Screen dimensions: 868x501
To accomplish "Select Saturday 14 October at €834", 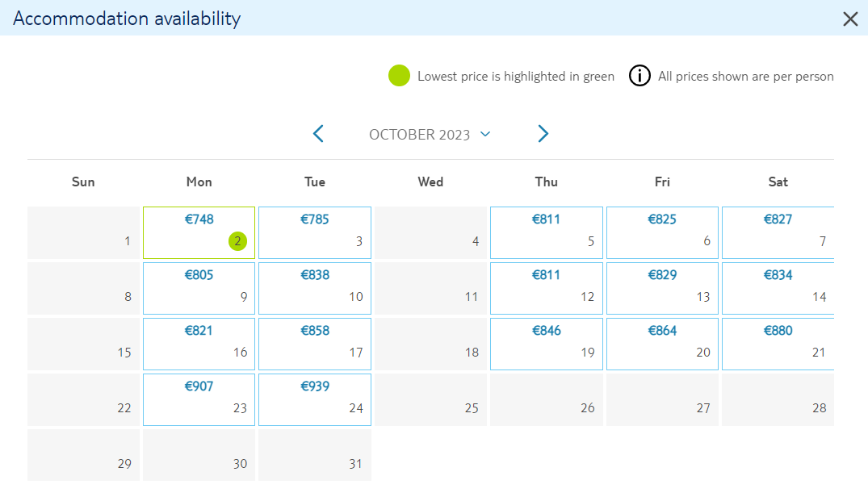I will point(778,289).
